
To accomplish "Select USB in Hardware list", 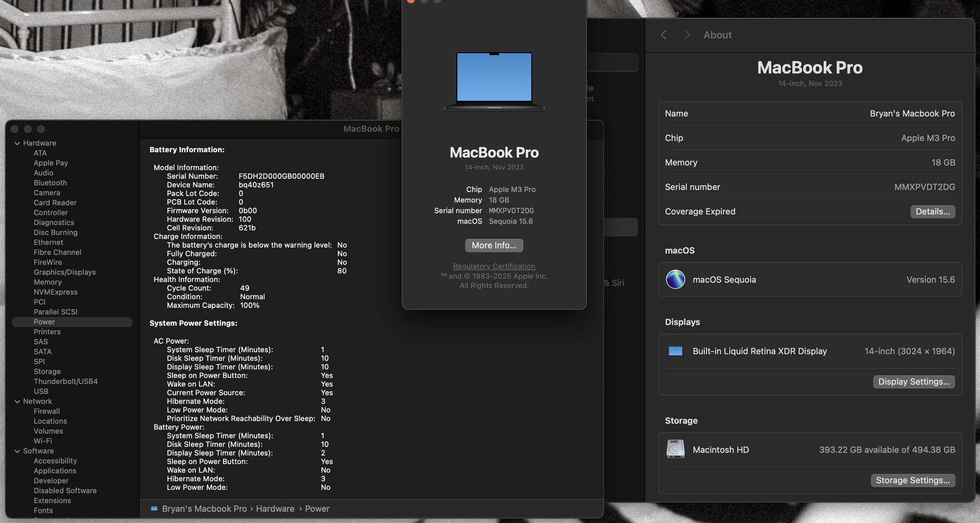I will pyautogui.click(x=41, y=391).
